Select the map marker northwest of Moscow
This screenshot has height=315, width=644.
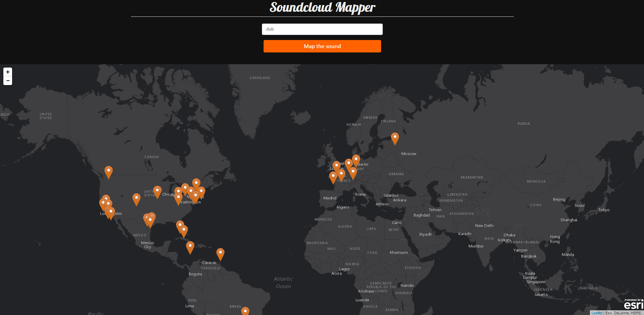pos(395,139)
